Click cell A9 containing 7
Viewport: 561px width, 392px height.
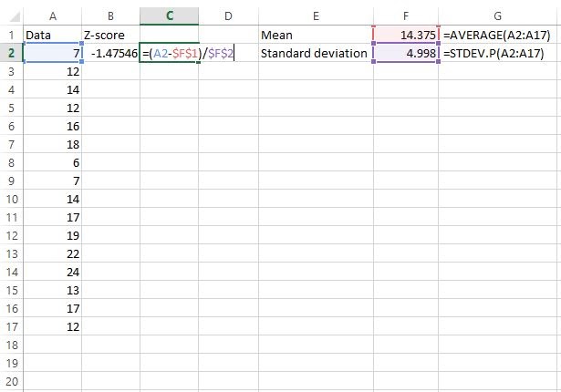tap(53, 181)
